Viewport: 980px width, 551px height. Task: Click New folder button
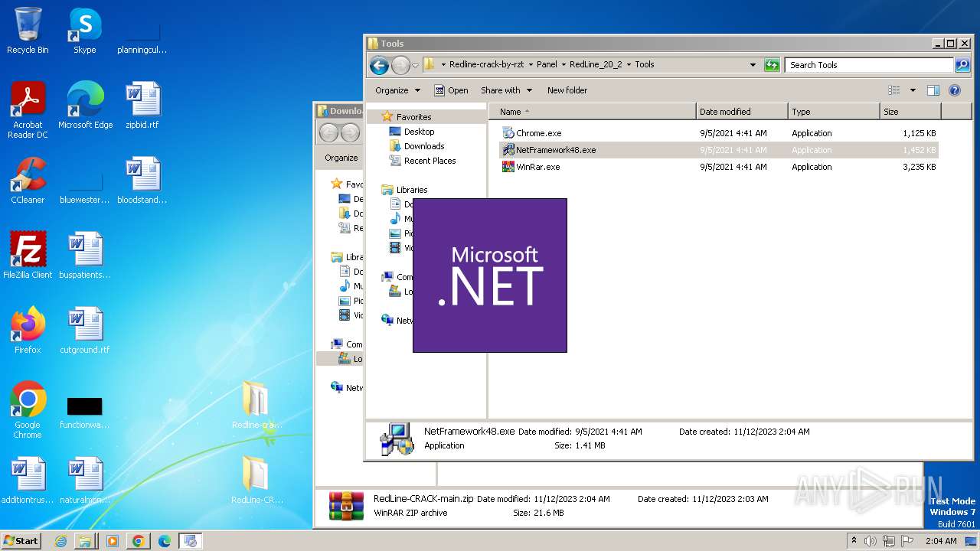567,90
